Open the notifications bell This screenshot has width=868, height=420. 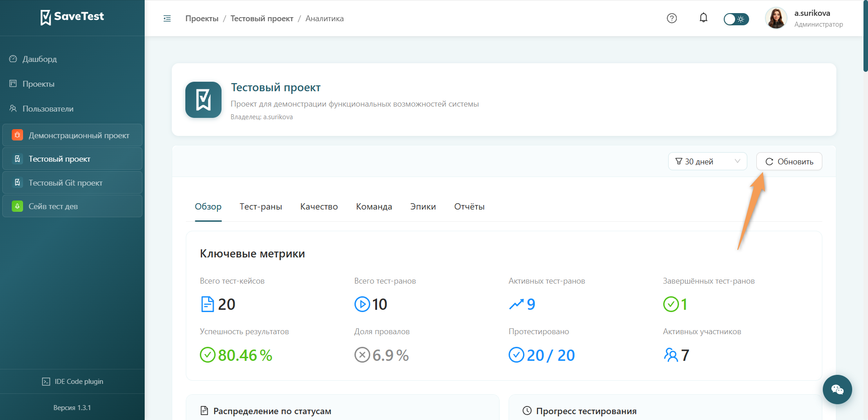703,18
